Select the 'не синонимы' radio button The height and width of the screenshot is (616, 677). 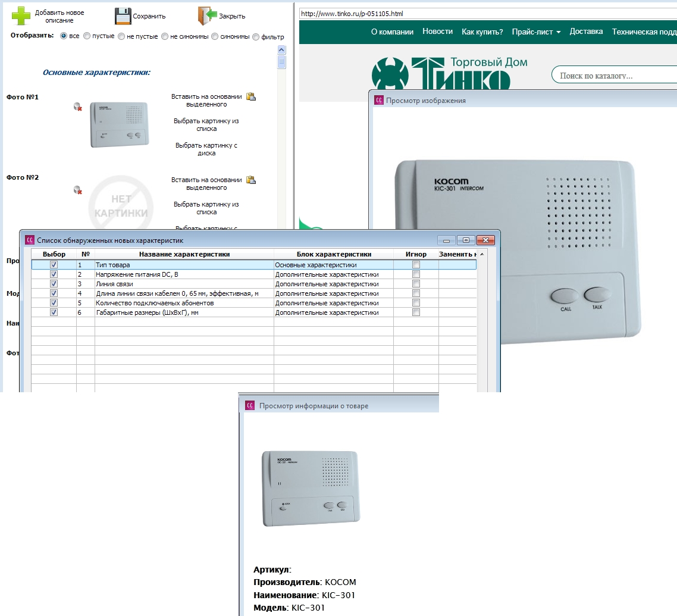[x=165, y=37]
